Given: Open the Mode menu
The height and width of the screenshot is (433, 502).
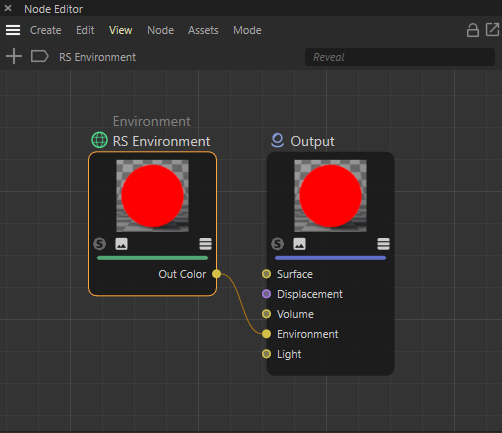Looking at the screenshot, I should point(247,30).
